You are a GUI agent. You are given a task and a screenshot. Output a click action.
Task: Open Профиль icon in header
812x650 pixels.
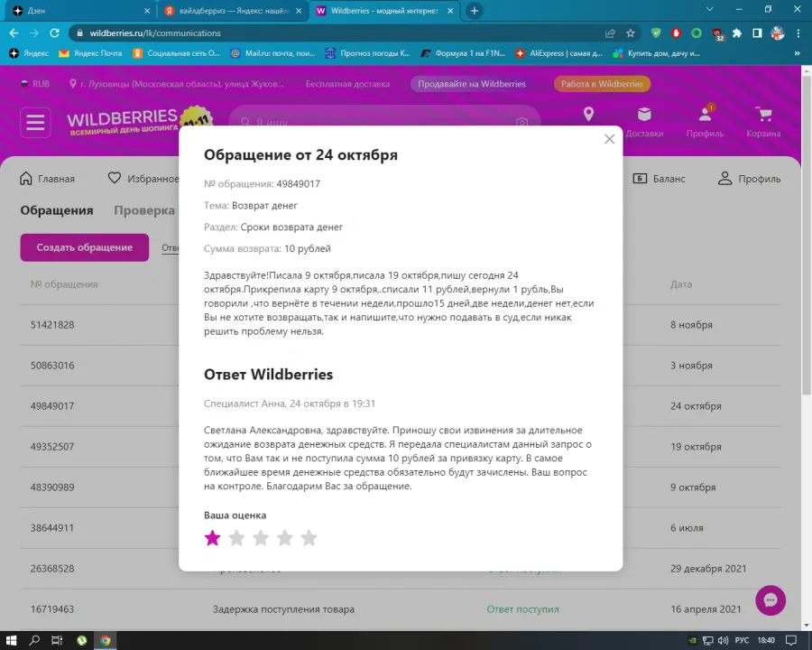tap(705, 122)
